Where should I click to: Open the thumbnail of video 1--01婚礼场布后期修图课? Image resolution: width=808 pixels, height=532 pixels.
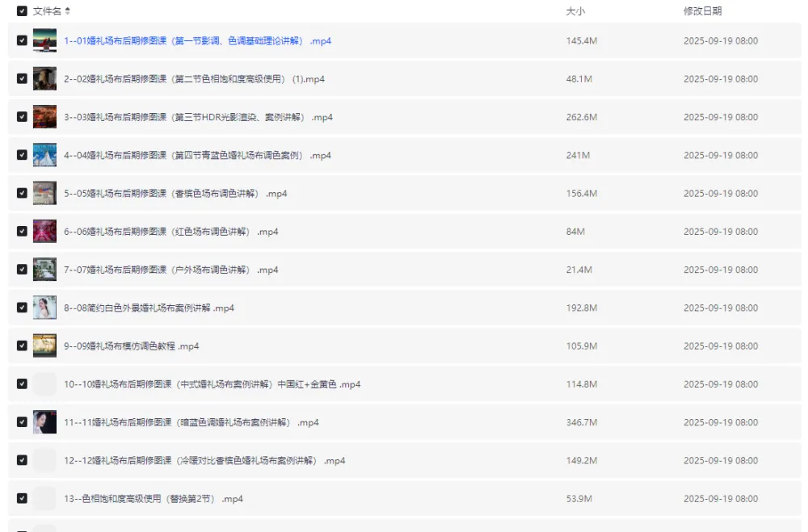click(x=44, y=40)
